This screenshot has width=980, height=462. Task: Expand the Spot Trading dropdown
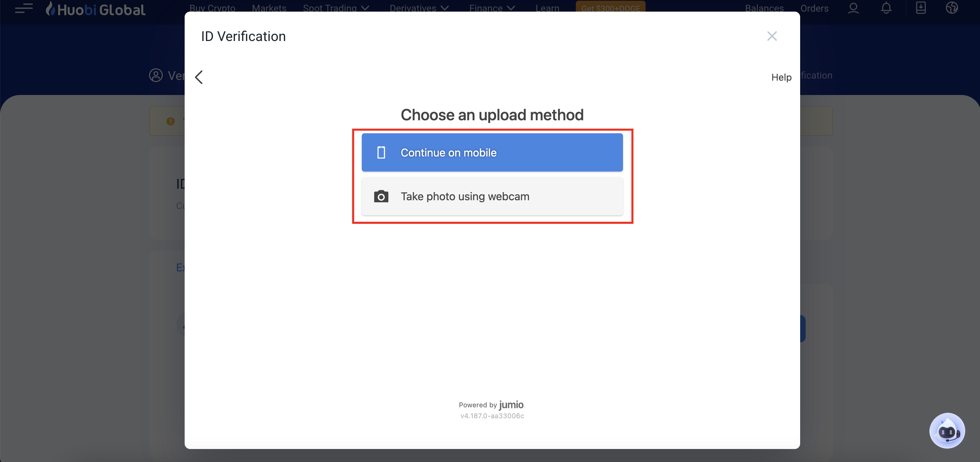click(335, 8)
